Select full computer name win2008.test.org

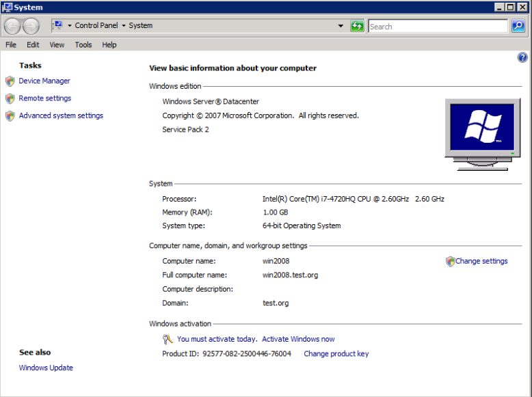(x=290, y=275)
